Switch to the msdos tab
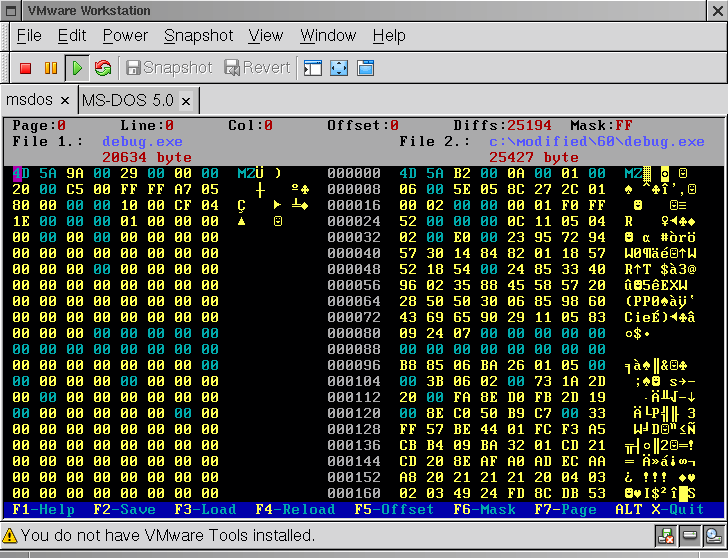728x558 pixels. point(29,100)
